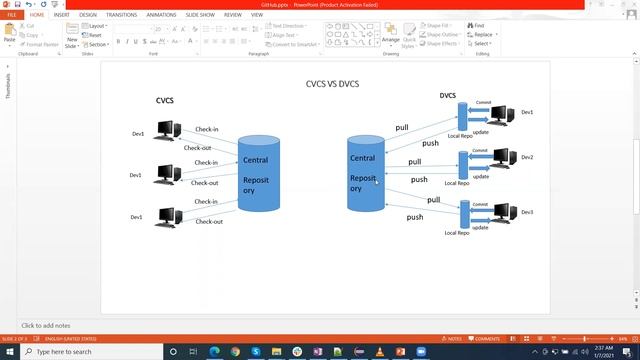Open the font size dropdown
The width and height of the screenshot is (640, 360).
[x=167, y=29]
